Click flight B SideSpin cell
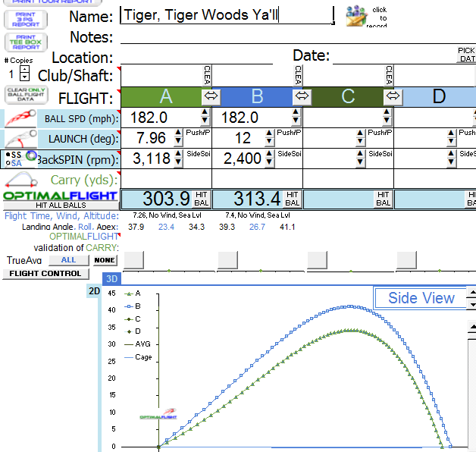The width and height of the screenshot is (476, 452). click(290, 154)
